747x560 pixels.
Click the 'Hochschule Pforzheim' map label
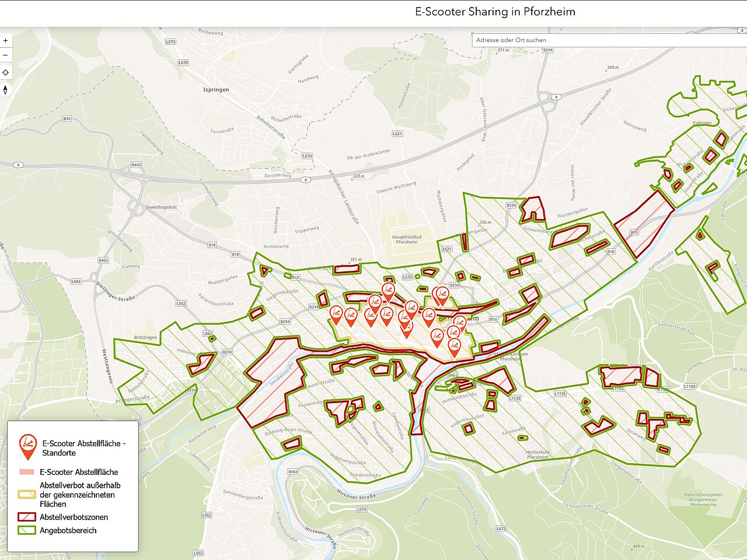(537, 455)
